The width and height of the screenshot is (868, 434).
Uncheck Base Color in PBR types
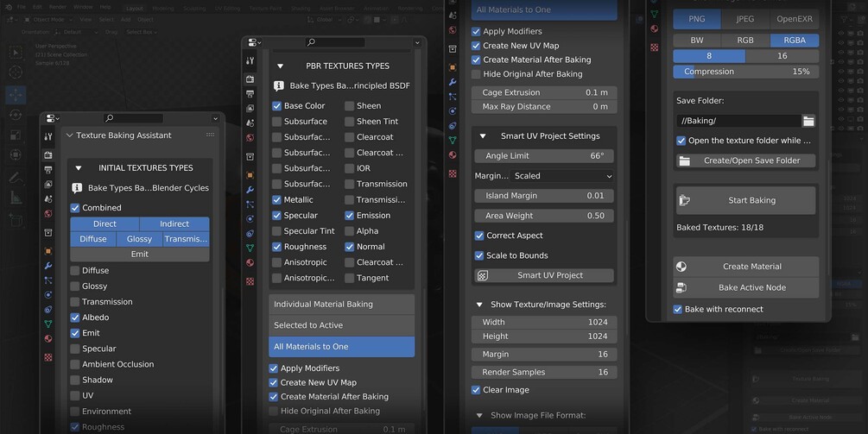[x=276, y=105]
